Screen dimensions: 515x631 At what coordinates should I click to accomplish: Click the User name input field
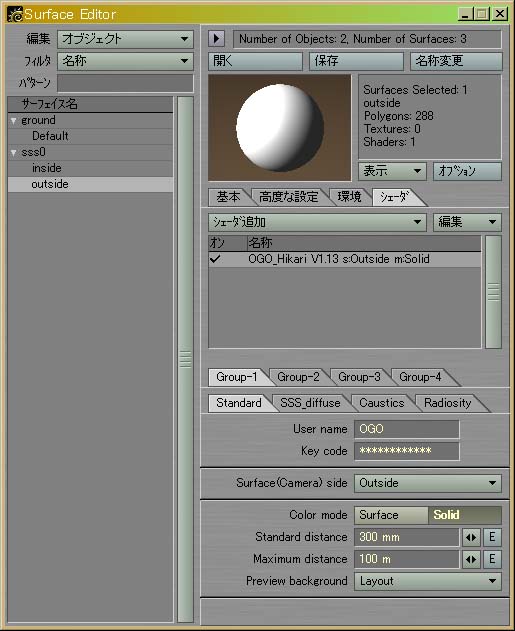(x=406, y=429)
